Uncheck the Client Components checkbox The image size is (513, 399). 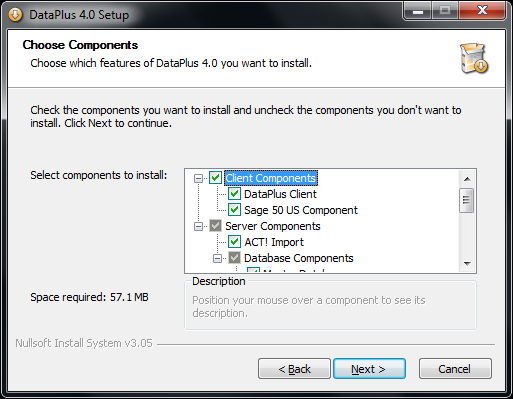pyautogui.click(x=215, y=178)
